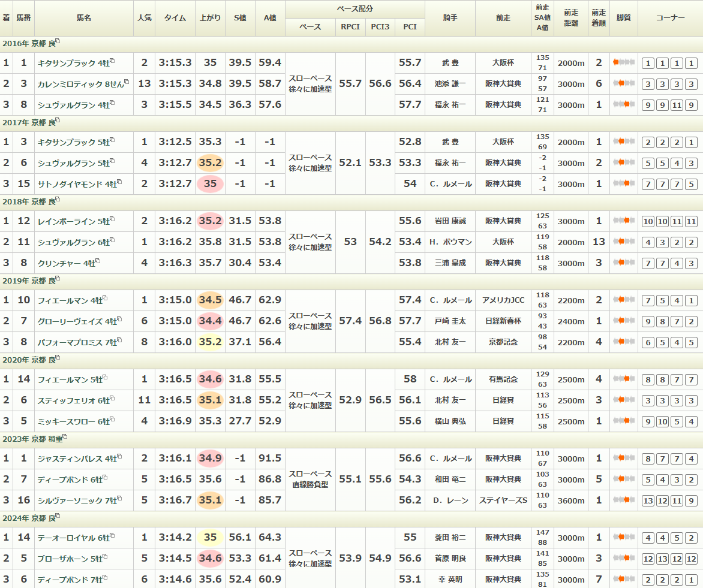The image size is (703, 588).
Task: Click first corner box 13 for シルヴァーソニック
Action: point(647,500)
